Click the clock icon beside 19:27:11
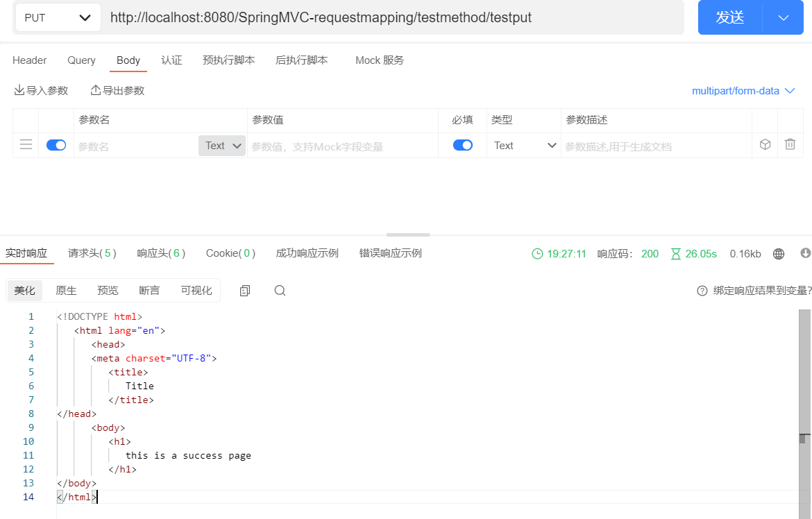 (538, 254)
